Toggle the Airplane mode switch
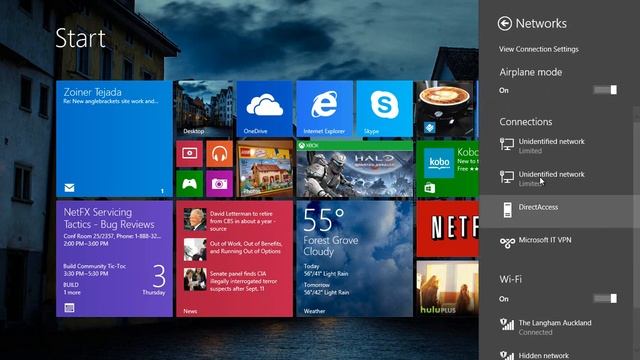The width and height of the screenshot is (640, 360). (605, 90)
